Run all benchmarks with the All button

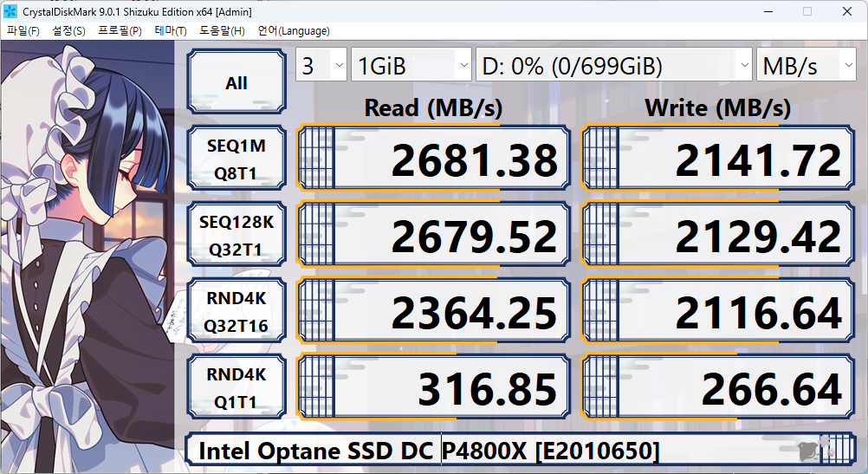[x=236, y=83]
